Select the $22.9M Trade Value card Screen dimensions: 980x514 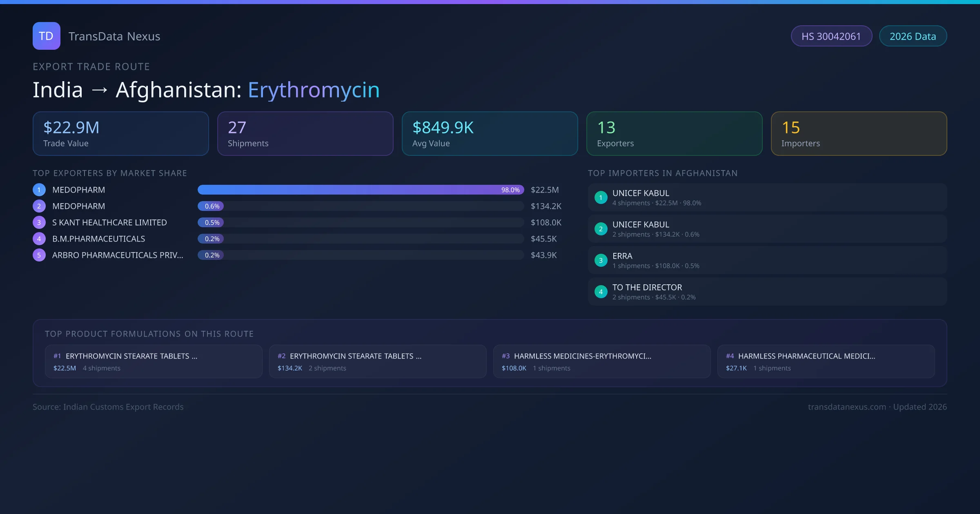coord(120,133)
